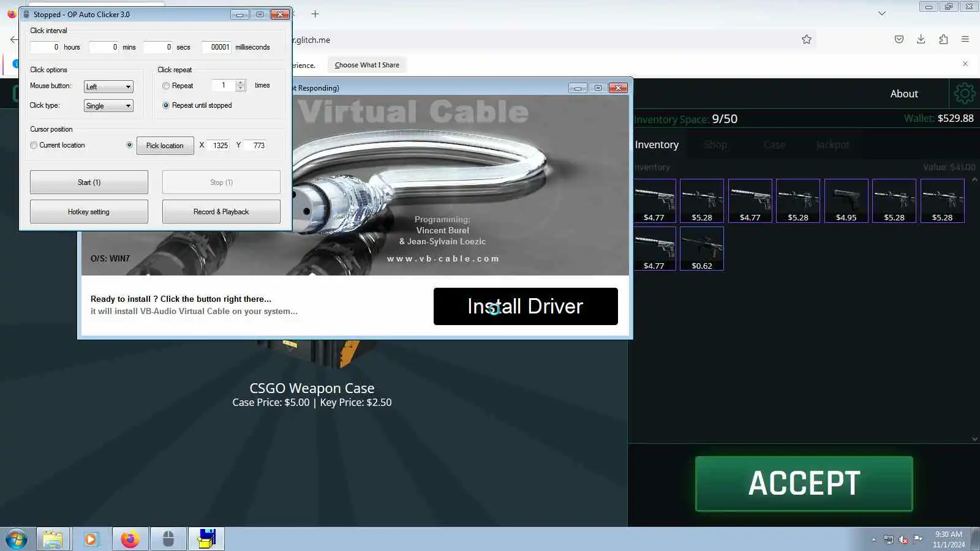Click the X coordinate field

(219, 146)
